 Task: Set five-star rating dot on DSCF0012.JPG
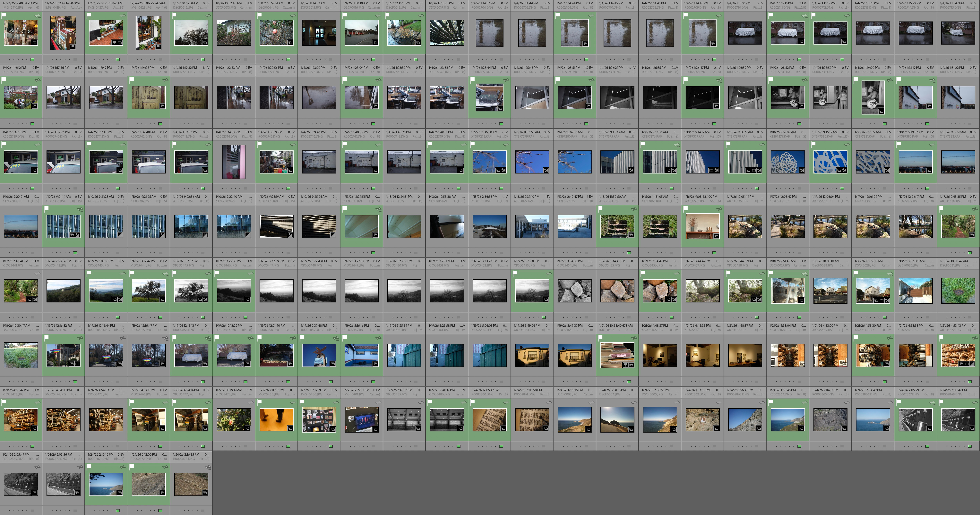[197, 59]
